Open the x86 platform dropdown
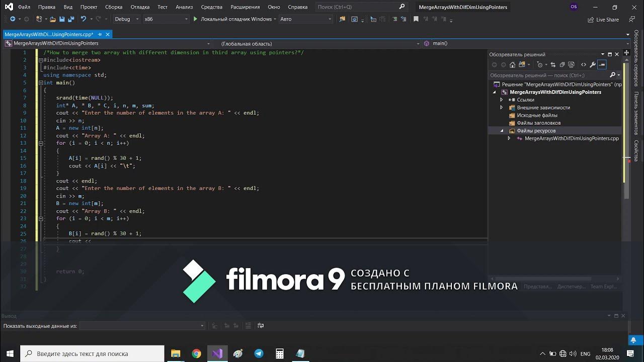 [x=165, y=19]
